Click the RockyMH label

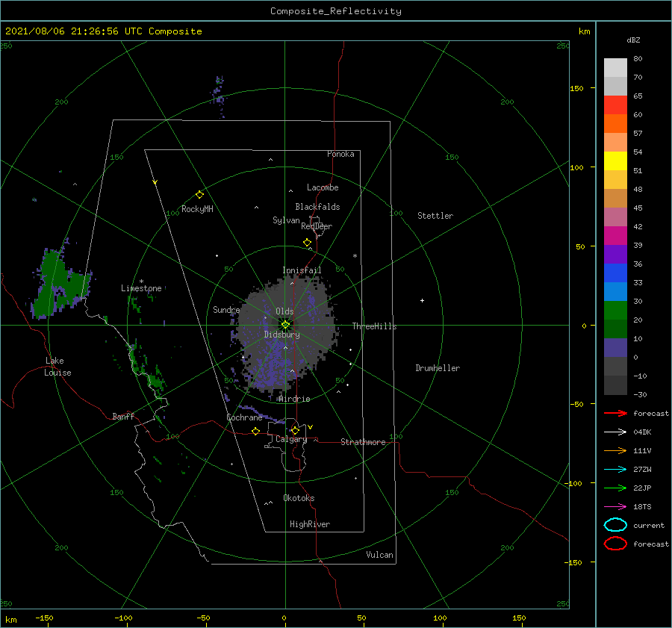tap(197, 209)
